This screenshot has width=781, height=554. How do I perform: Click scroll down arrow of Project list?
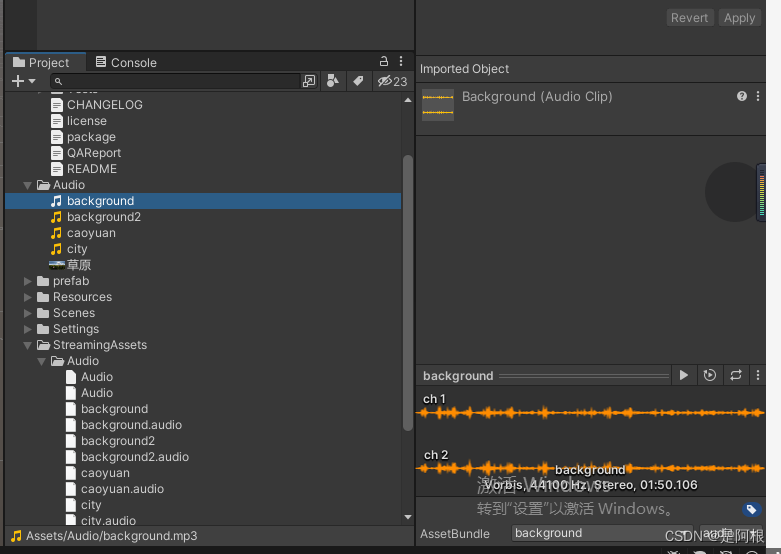click(x=408, y=517)
